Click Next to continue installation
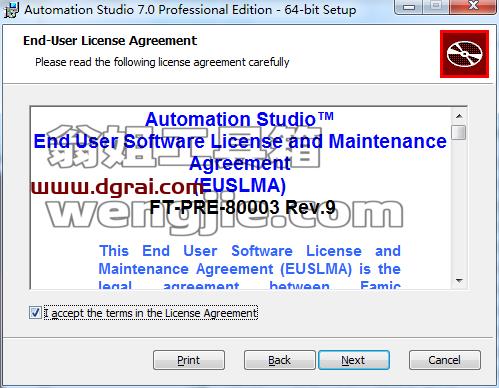This screenshot has width=499, height=388. (x=354, y=360)
